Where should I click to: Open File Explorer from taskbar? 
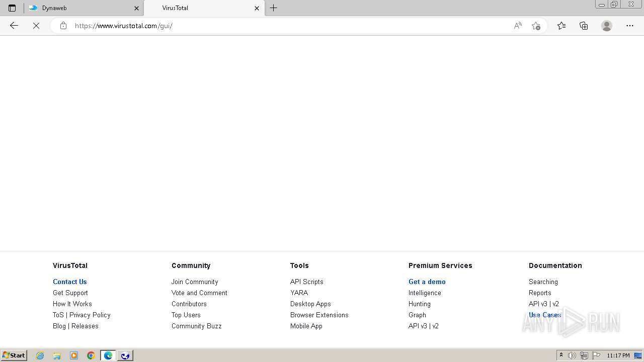[x=57, y=355]
